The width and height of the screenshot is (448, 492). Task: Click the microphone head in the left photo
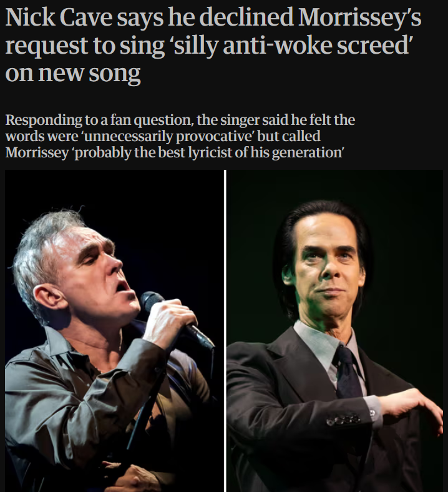(x=150, y=300)
